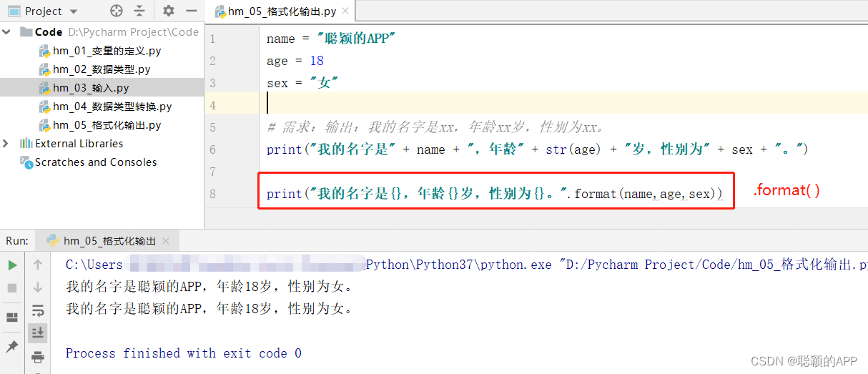Collapse the Code folder tree arrow

point(7,31)
